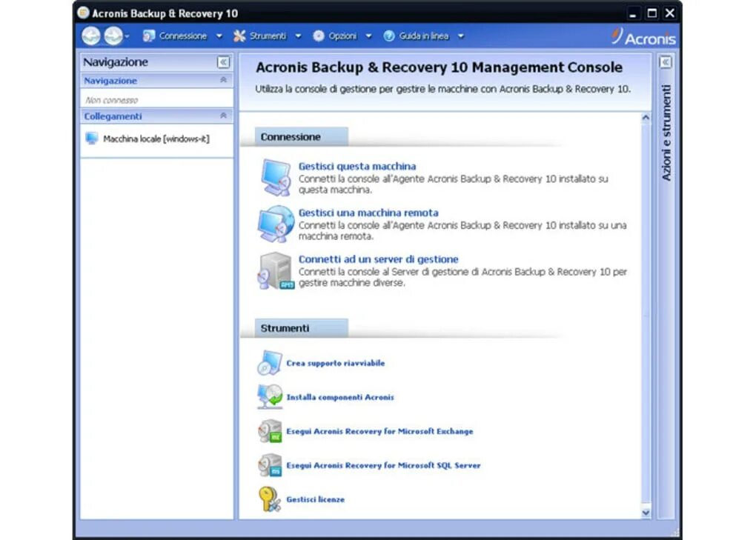Click the Acronis logo
Viewport: 756px width, 540px height.
(643, 37)
